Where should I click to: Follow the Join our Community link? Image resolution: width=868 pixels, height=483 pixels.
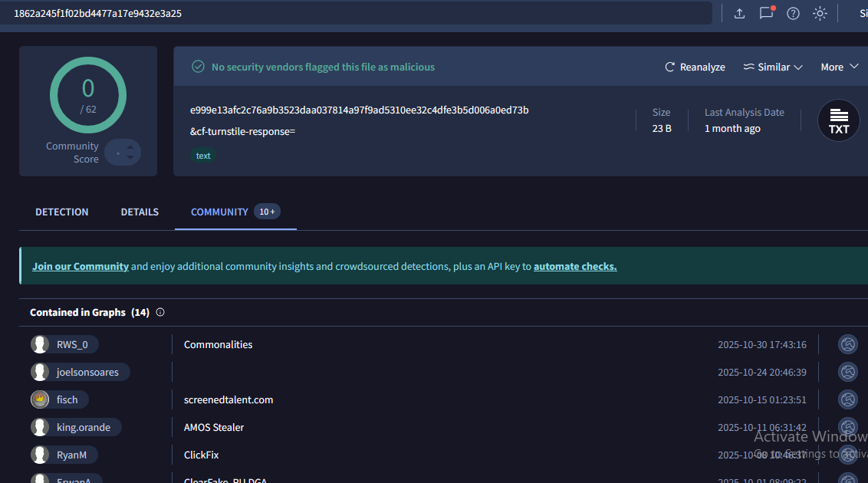click(81, 267)
